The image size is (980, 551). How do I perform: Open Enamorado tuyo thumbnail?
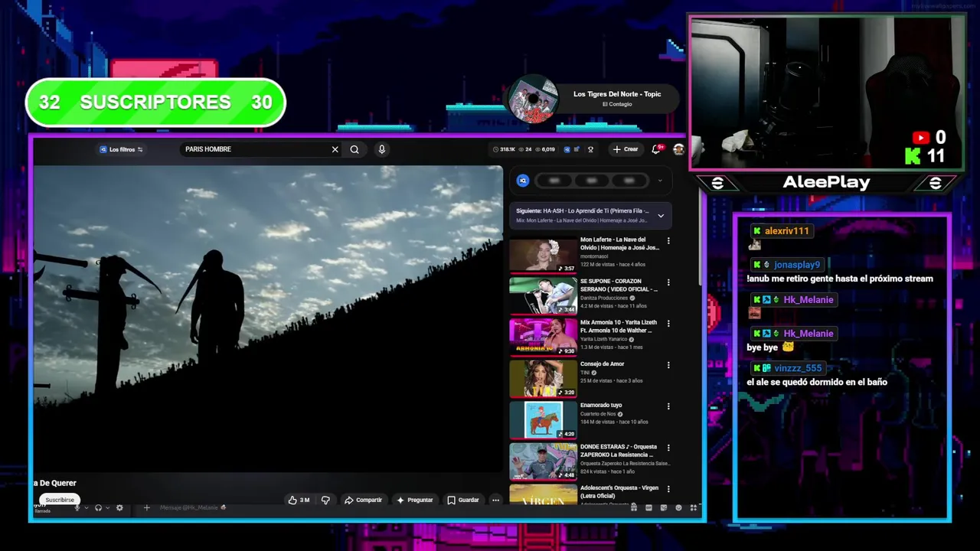pos(543,420)
